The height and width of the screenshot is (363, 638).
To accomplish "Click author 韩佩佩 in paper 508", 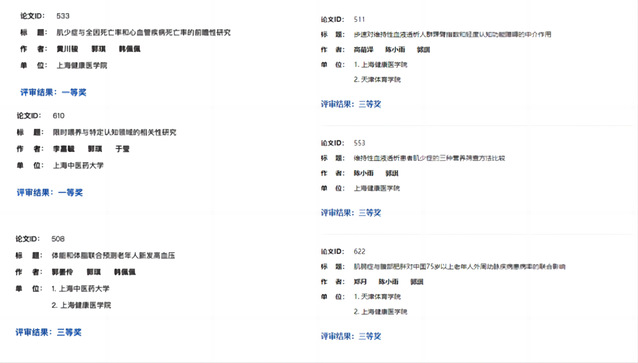I will tap(125, 272).
